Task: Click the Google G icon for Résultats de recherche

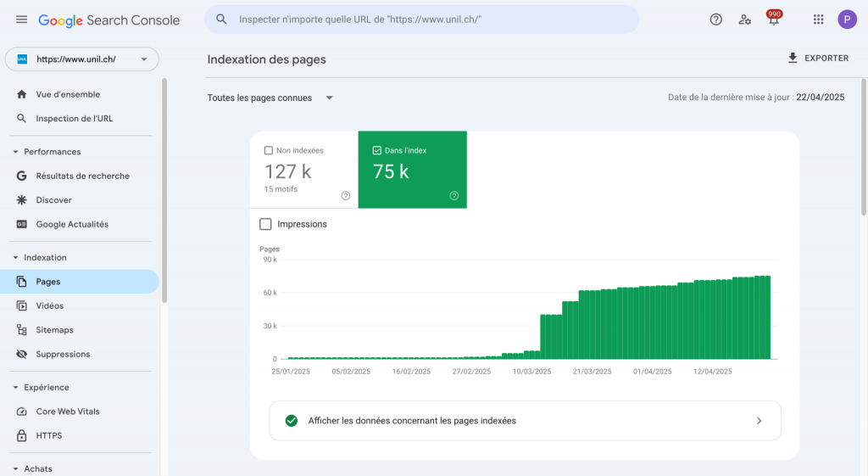Action: coord(21,176)
